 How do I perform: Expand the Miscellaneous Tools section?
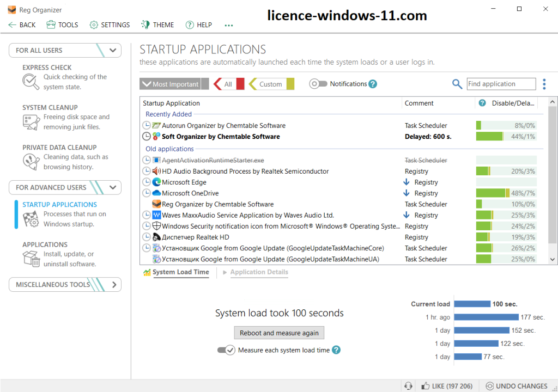[114, 284]
